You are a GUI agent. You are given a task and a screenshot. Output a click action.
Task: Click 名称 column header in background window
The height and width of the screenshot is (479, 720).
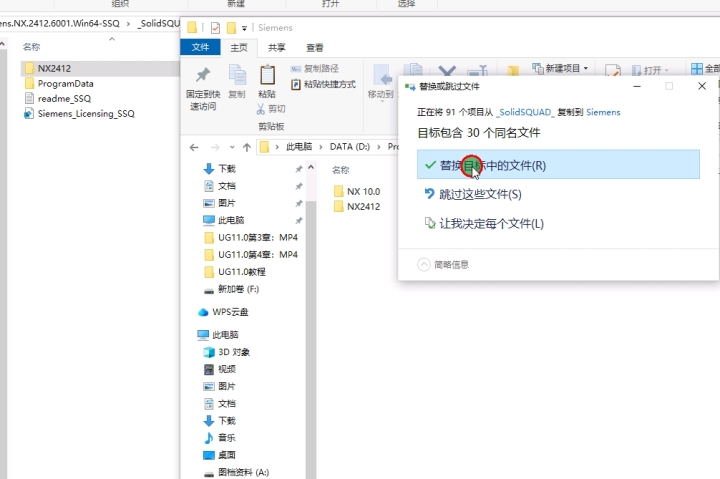tap(32, 47)
